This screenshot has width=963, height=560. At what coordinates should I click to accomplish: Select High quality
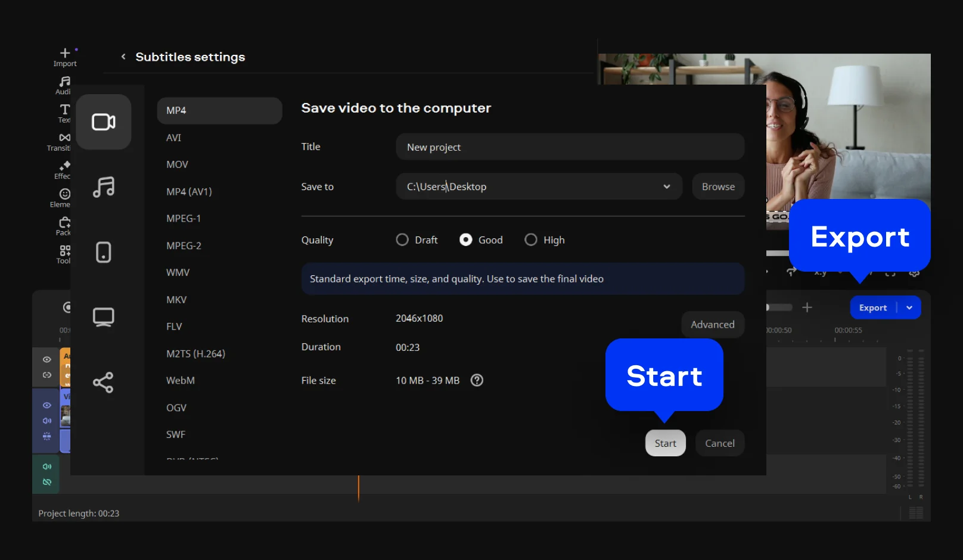pos(545,239)
